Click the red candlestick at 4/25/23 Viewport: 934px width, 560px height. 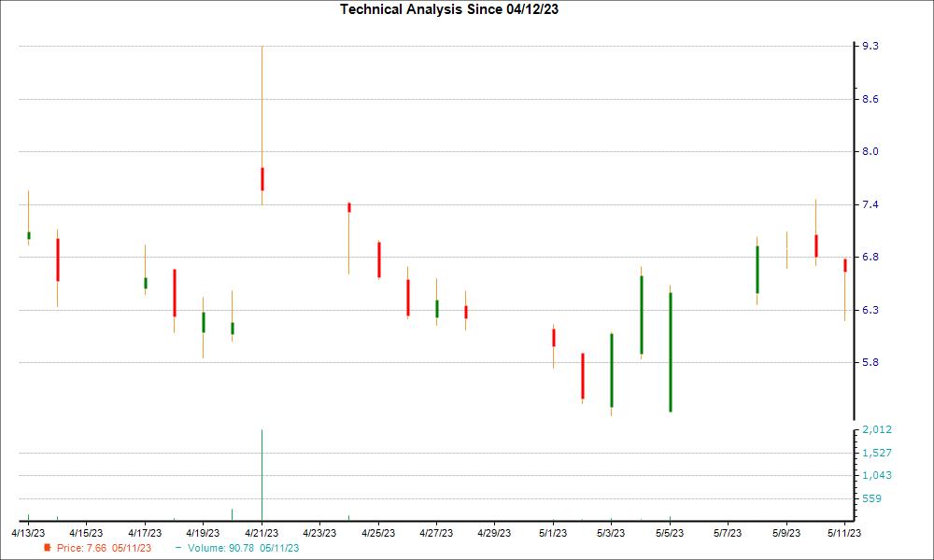click(379, 259)
